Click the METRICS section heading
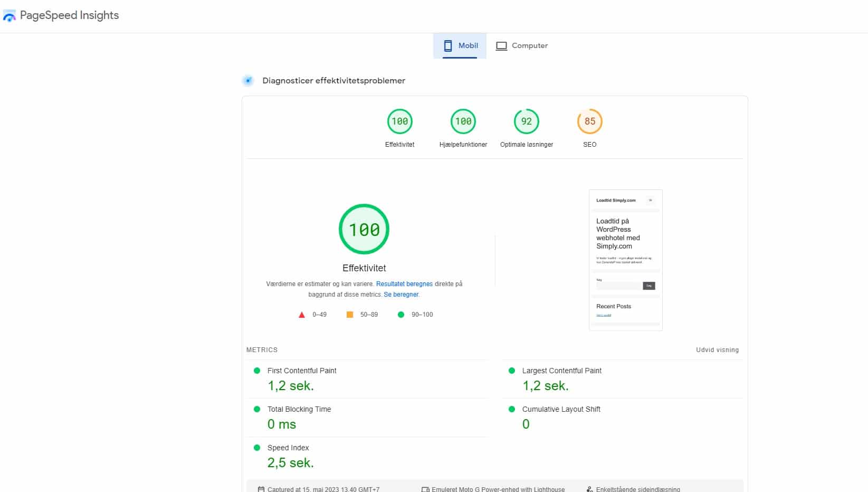This screenshot has width=868, height=492. point(262,350)
